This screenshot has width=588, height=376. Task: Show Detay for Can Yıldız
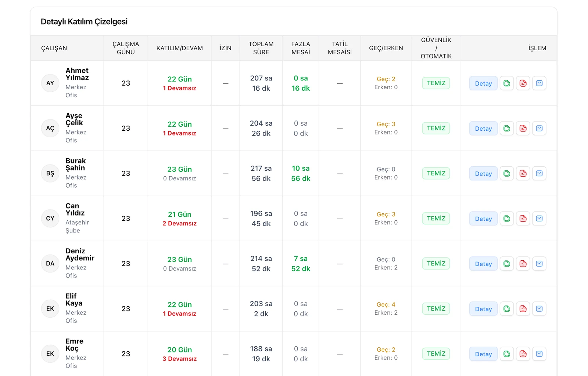(x=483, y=218)
